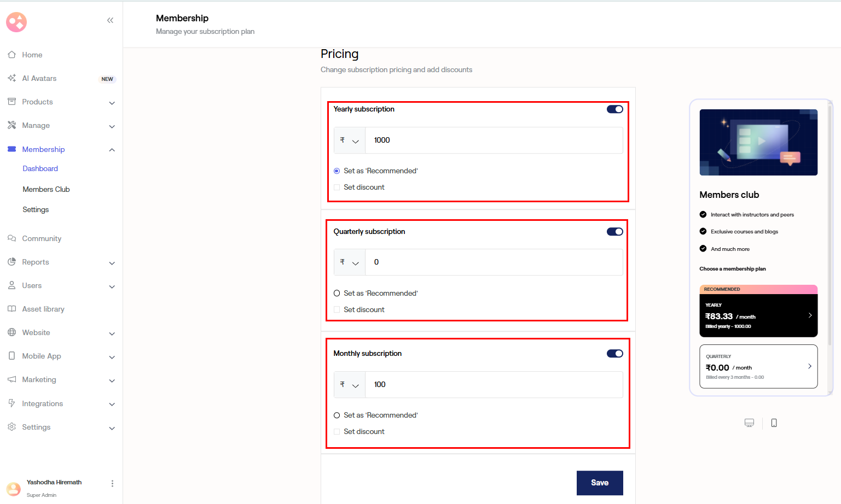This screenshot has width=841, height=504.
Task: Click the Community chat icon
Action: coord(11,238)
